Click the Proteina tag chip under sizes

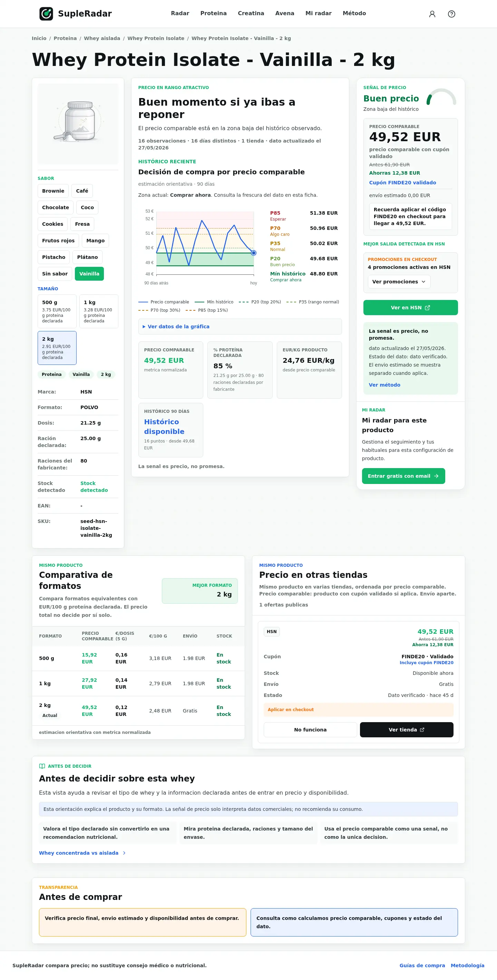[x=52, y=374]
